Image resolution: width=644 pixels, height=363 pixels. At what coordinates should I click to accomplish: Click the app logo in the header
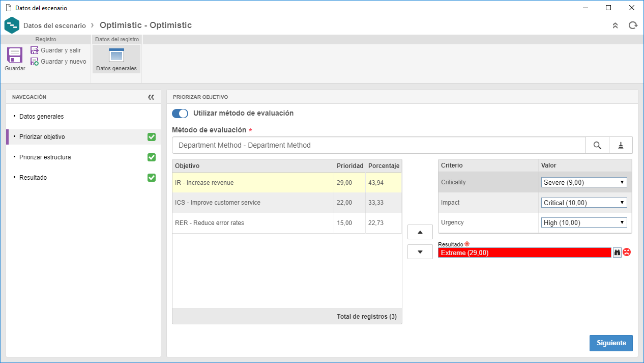[x=12, y=25]
